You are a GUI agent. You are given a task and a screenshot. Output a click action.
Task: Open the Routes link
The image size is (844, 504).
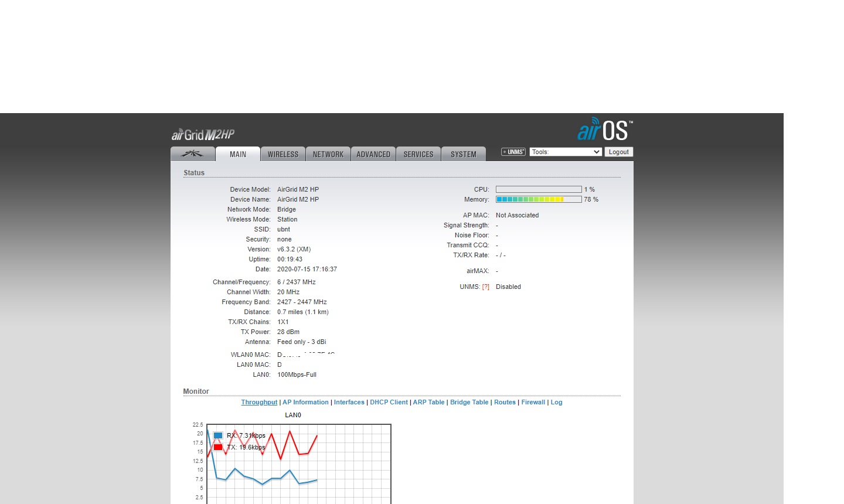pyautogui.click(x=505, y=402)
